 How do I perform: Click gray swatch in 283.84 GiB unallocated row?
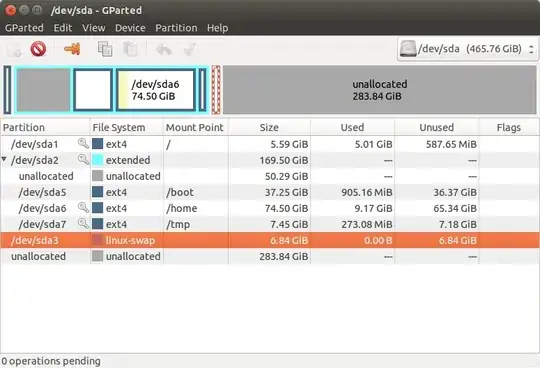[97, 256]
